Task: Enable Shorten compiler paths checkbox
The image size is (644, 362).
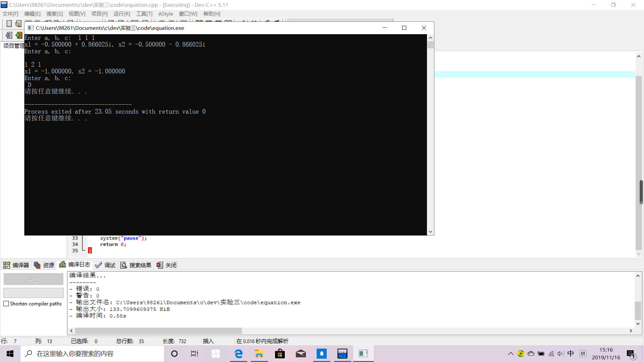Action: pos(6,304)
